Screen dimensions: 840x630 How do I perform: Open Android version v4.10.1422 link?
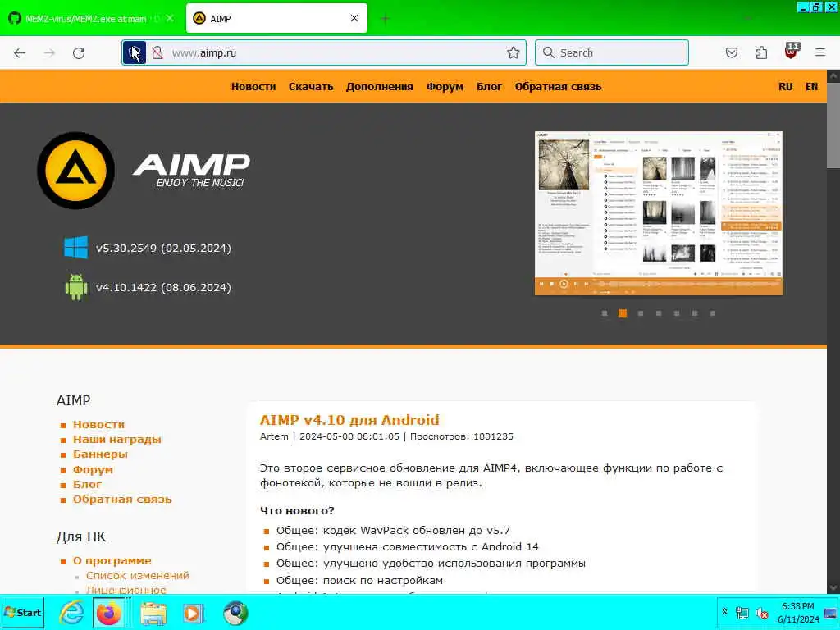click(163, 288)
